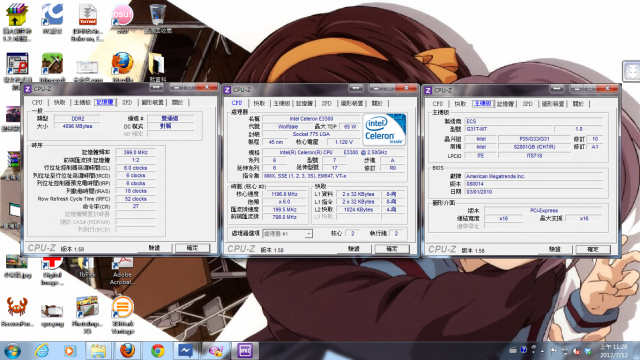Image resolution: width=640 pixels, height=360 pixels.
Task: Select the purple CPU-Z taskbar button
Action: [x=245, y=351]
